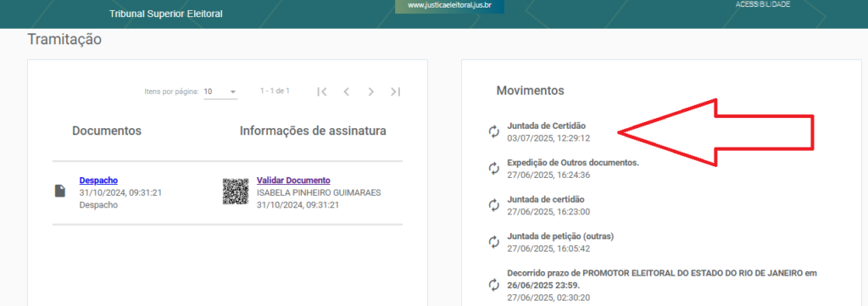The width and height of the screenshot is (868, 306).
Task: Open the Itens por página dropdown
Action: pyautogui.click(x=220, y=92)
